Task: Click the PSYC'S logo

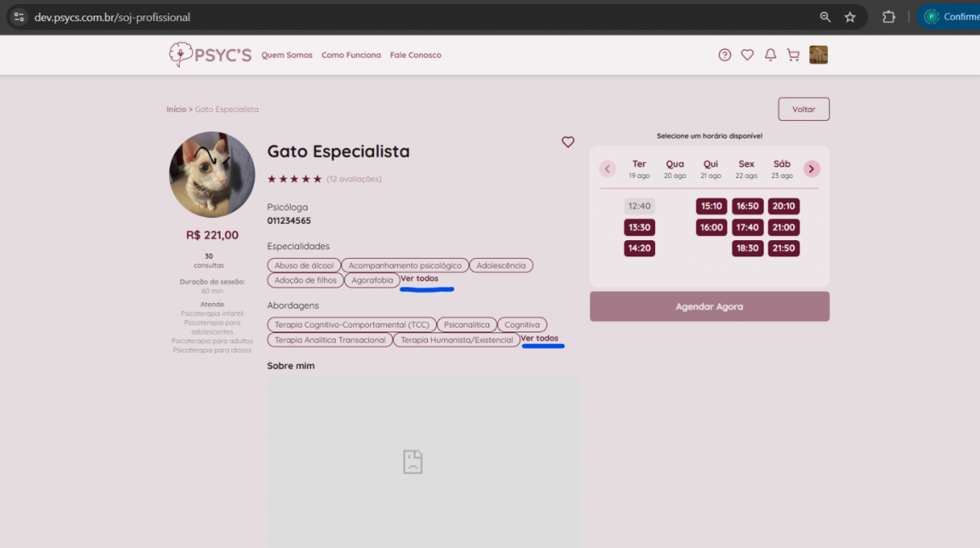Action: [x=210, y=55]
